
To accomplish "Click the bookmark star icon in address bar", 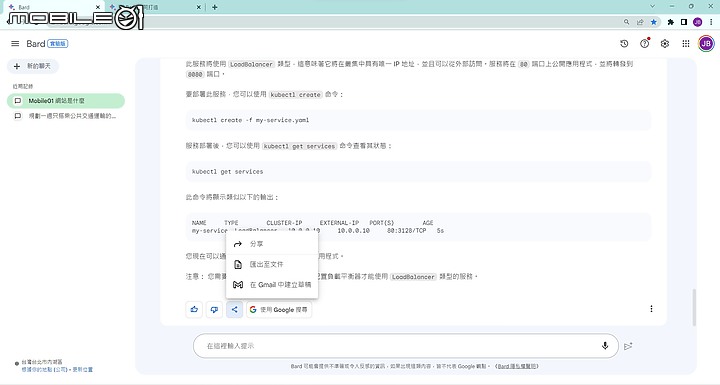I will point(654,22).
